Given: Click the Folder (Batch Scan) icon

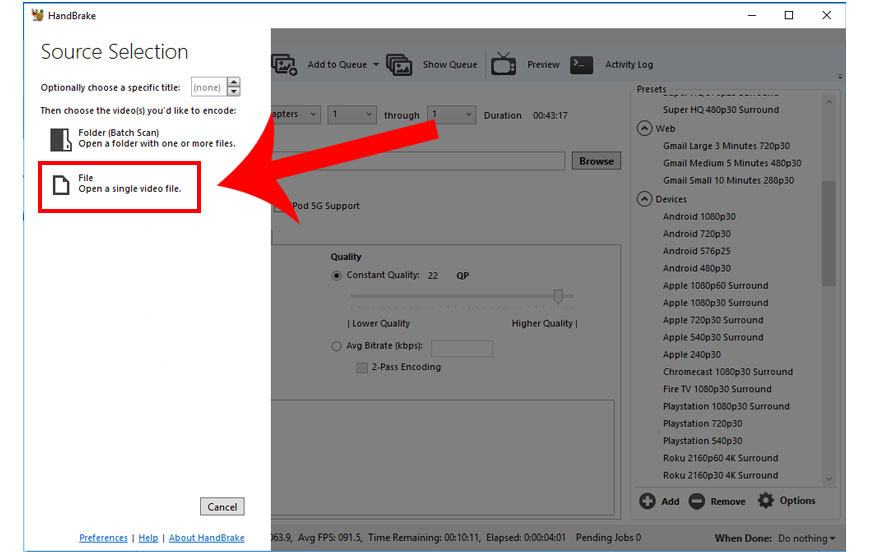Looking at the screenshot, I should coord(61,139).
